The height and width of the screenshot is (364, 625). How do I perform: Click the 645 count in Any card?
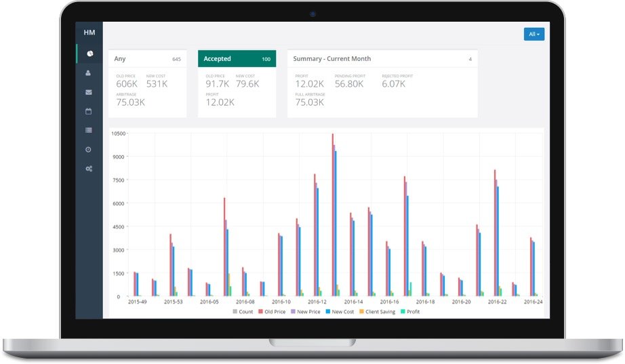(176, 59)
